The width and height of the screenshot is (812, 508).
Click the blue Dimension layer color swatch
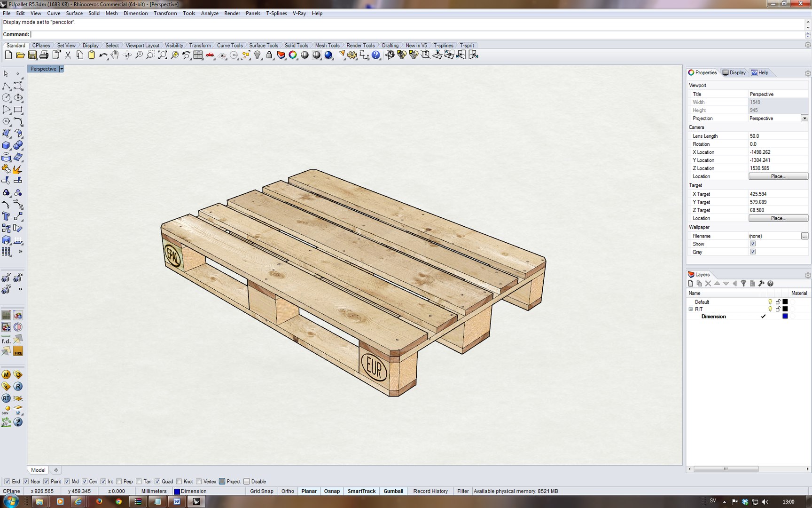coord(785,316)
